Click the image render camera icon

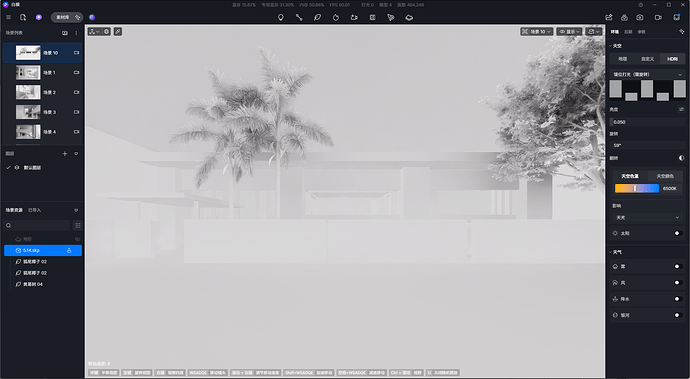(640, 17)
